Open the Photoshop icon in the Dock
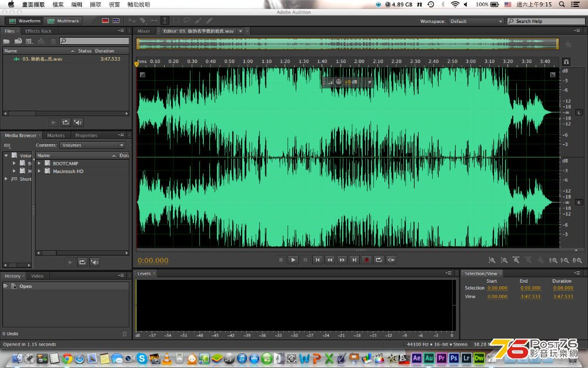 coord(454,358)
